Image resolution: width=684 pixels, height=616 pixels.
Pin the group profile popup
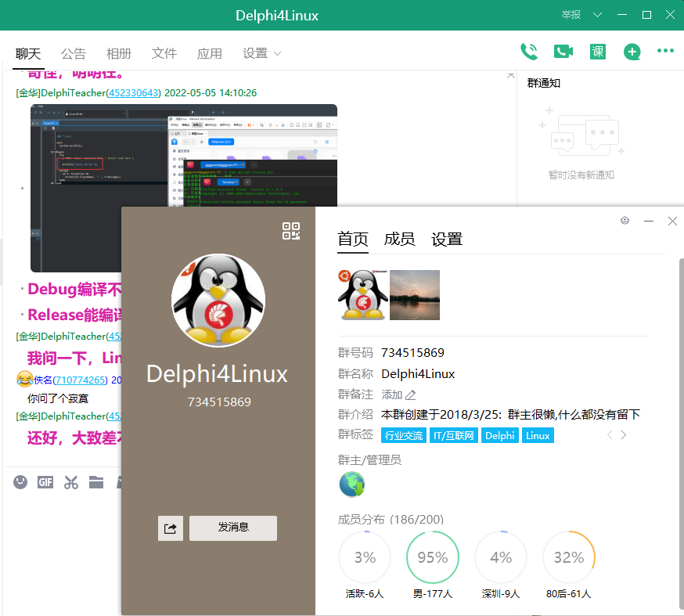[625, 220]
